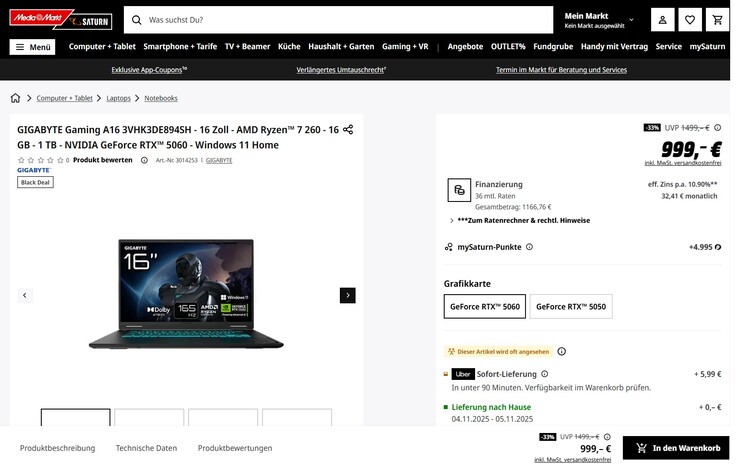Click info icon next to UVP 1499 at top
Image resolution: width=738 pixels, height=470 pixels.
click(x=717, y=127)
